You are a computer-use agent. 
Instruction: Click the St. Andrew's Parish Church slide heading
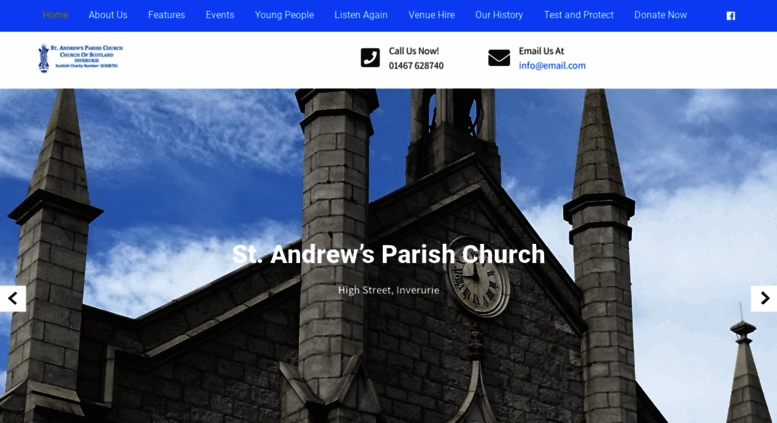(388, 254)
